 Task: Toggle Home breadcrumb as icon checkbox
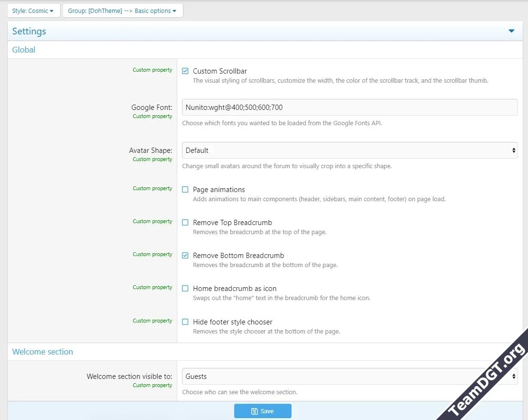(185, 289)
